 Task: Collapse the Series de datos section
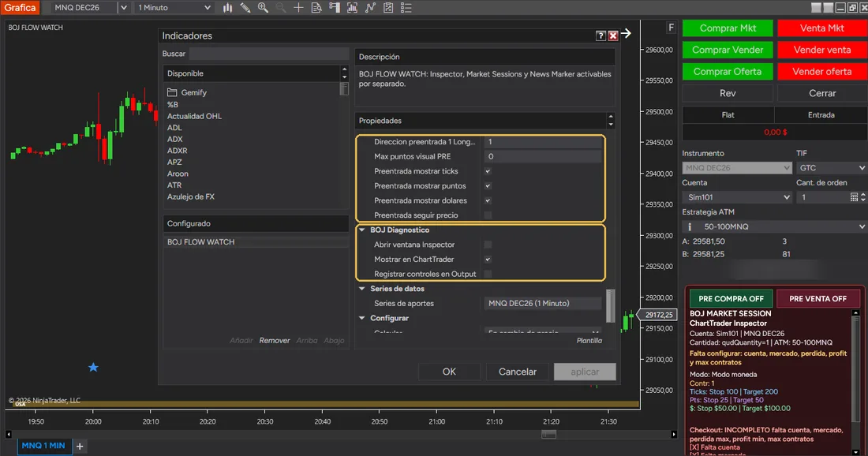click(362, 288)
